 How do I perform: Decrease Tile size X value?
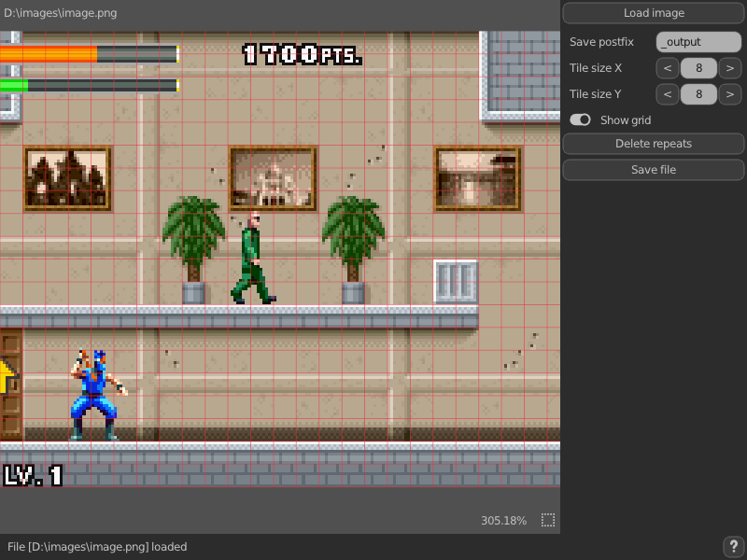pyautogui.click(x=668, y=68)
